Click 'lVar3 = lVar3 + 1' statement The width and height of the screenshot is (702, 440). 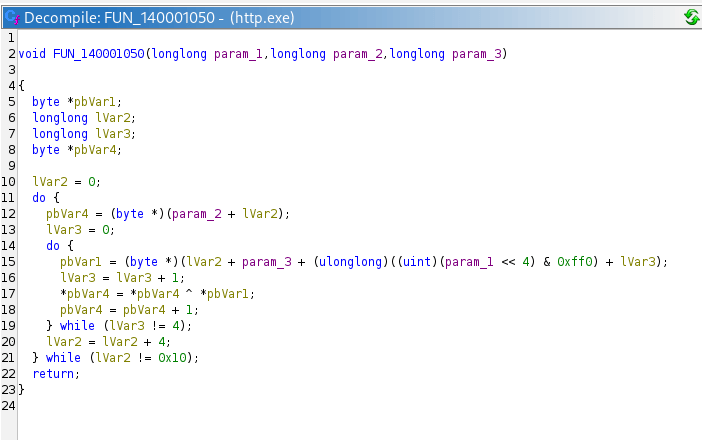pos(120,278)
